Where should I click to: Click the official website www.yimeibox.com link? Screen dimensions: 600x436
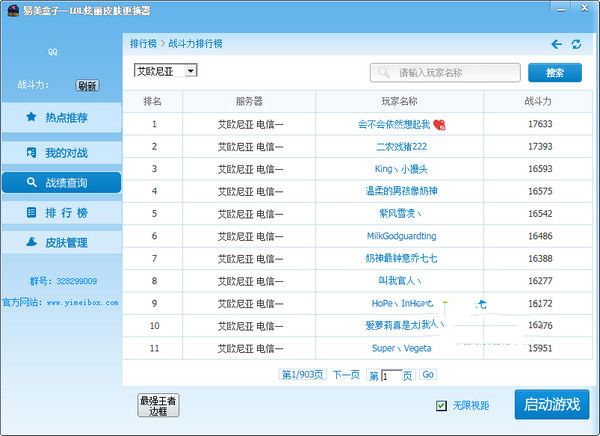82,303
